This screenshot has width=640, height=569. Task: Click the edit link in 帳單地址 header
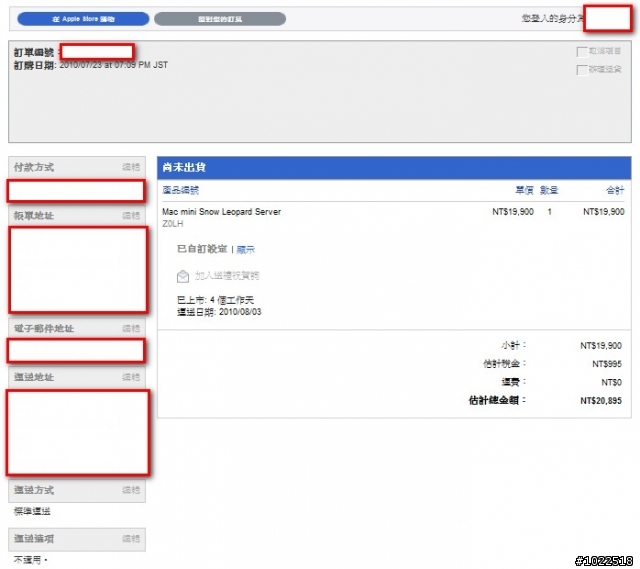click(x=131, y=216)
